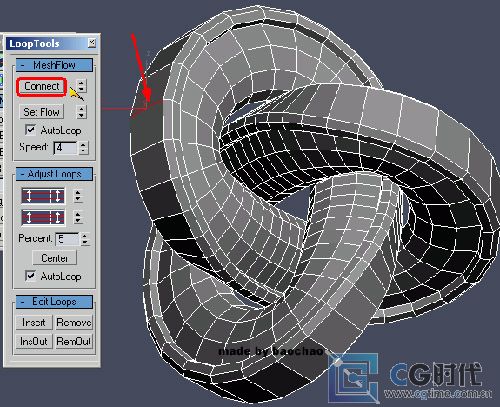Click the LoopTools title bar
This screenshot has height=407, width=500.
click(x=52, y=43)
